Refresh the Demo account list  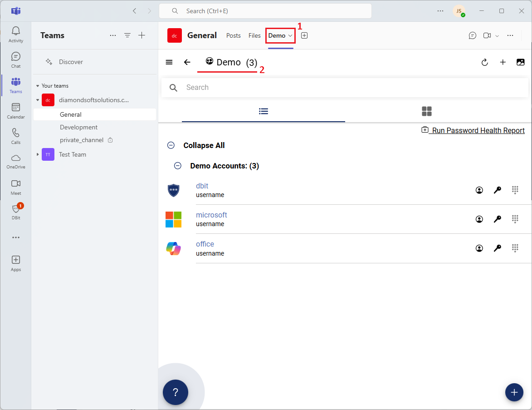tap(484, 62)
